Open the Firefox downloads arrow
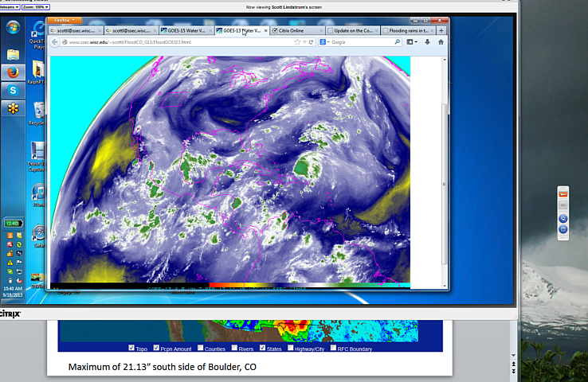Screen dimensions: 588x382 point(427,41)
